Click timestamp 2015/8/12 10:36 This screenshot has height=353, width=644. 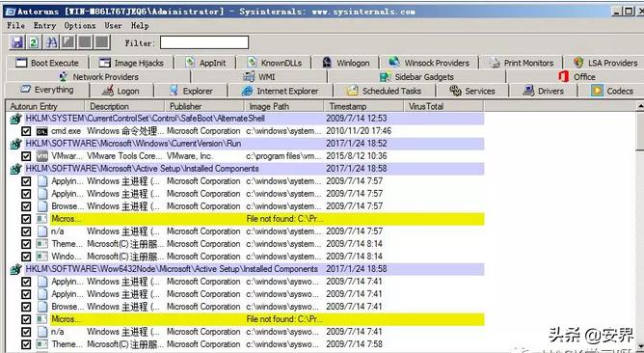click(357, 156)
